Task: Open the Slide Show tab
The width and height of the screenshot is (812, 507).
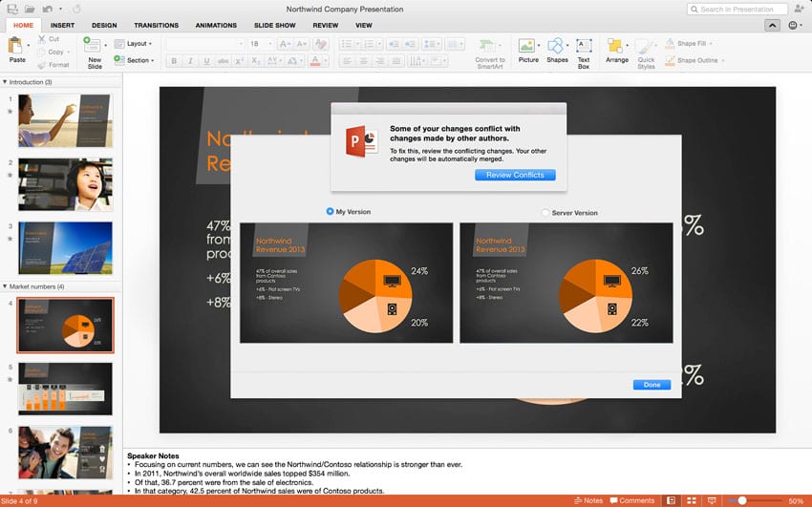Action: pos(274,26)
